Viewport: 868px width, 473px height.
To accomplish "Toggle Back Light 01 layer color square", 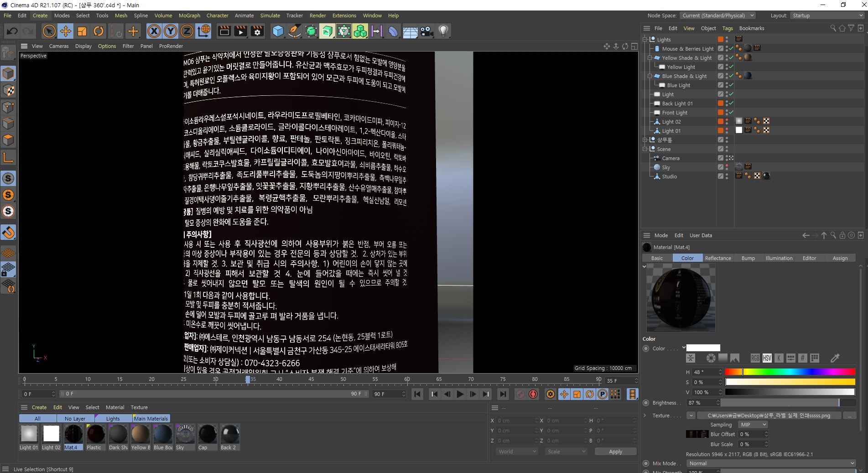I will [x=721, y=104].
